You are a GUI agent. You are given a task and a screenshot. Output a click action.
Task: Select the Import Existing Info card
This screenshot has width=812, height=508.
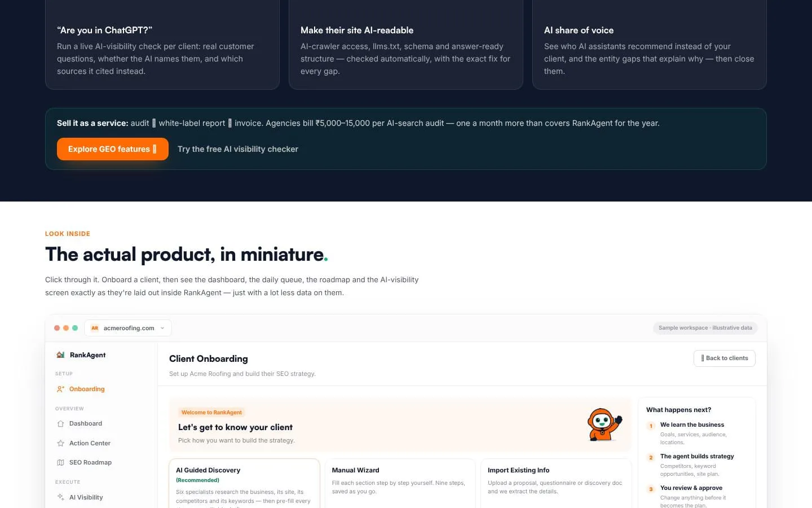(x=556, y=483)
